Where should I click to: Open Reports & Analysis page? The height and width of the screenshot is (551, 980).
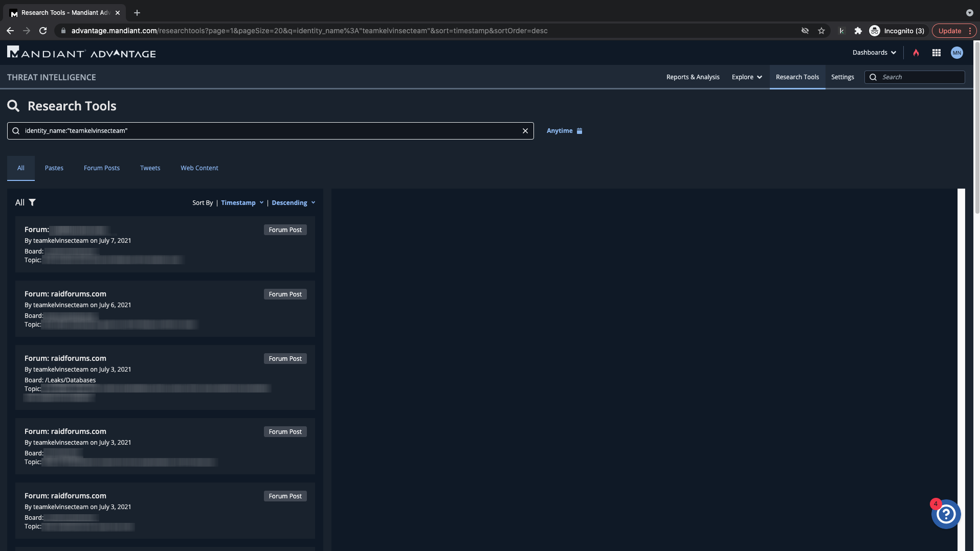click(693, 77)
